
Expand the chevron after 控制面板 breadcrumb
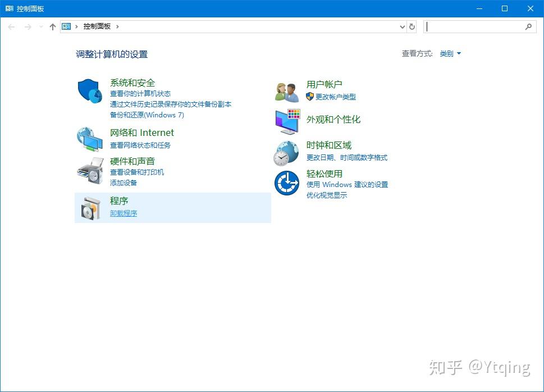[117, 27]
